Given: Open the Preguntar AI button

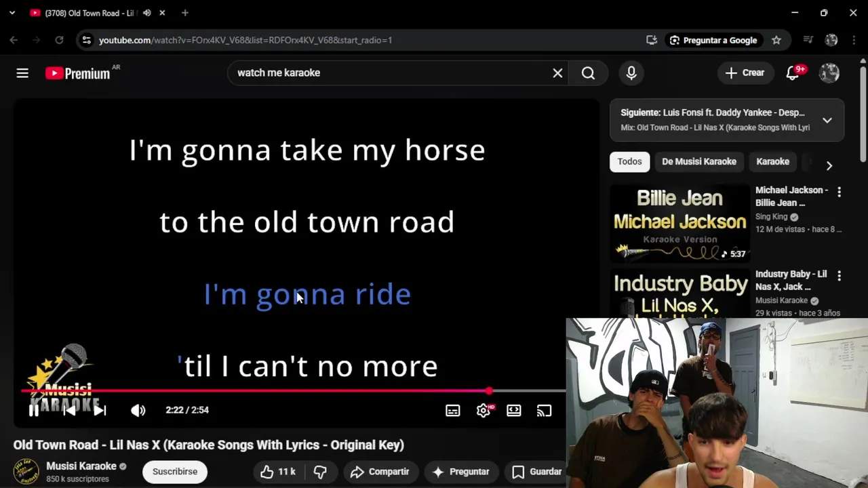Looking at the screenshot, I should click(x=460, y=472).
